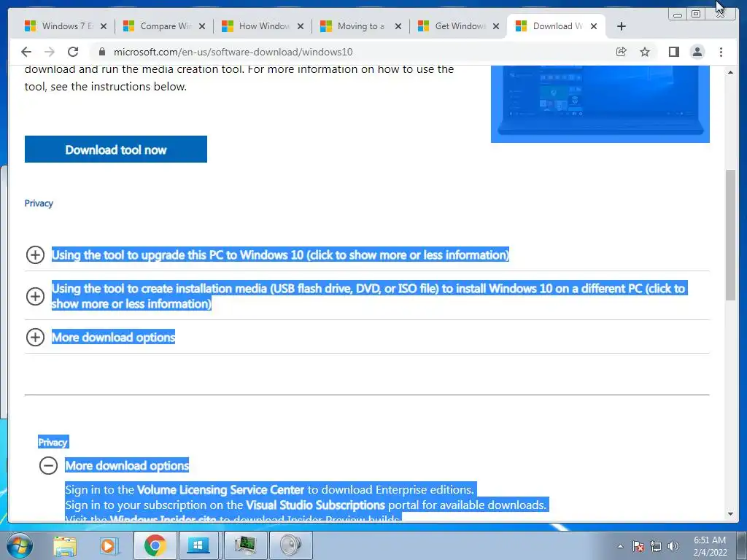Expand Using the tool to upgrade this PC
Screen dimensions: 747x560
pos(35,254)
